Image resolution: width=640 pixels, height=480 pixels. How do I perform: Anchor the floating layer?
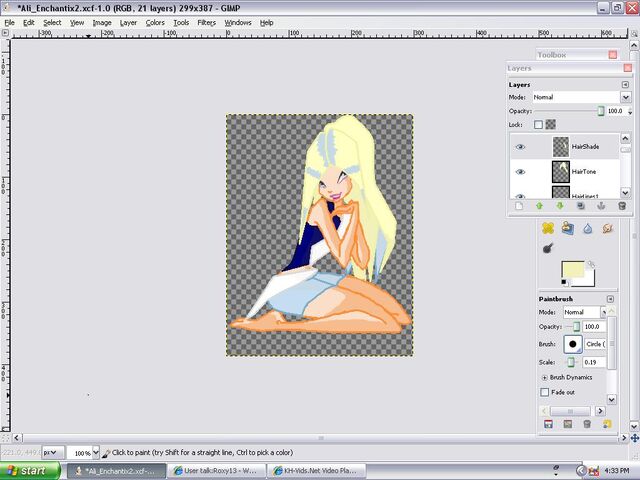click(601, 206)
